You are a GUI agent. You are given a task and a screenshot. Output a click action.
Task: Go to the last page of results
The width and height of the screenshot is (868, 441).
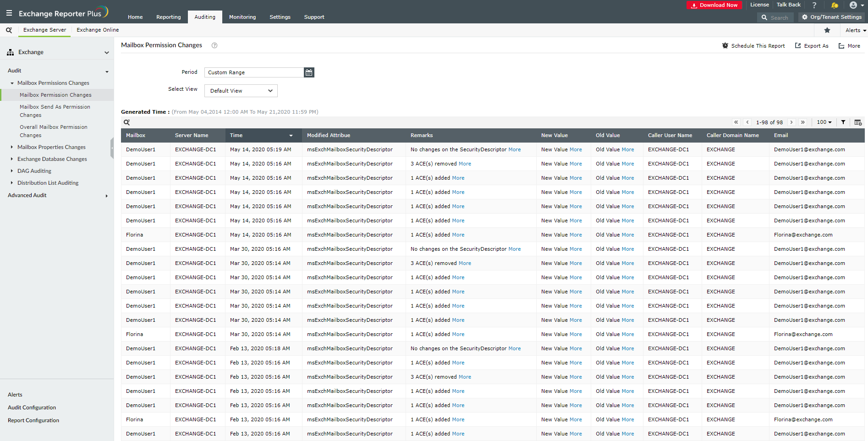pyautogui.click(x=802, y=122)
